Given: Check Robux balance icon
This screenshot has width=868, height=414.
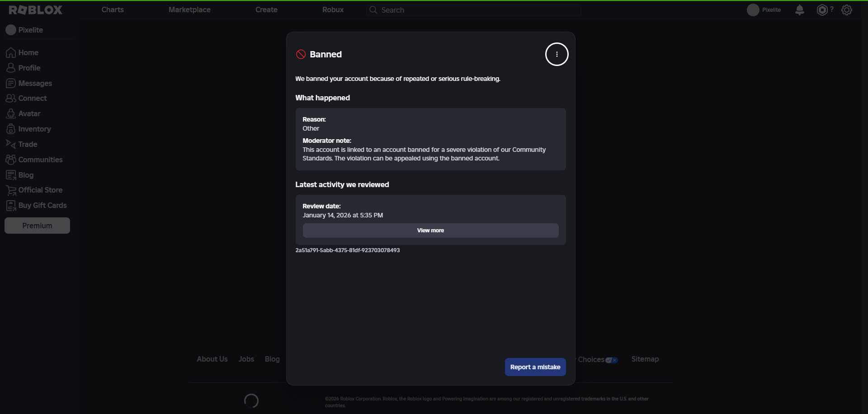Looking at the screenshot, I should [x=822, y=9].
